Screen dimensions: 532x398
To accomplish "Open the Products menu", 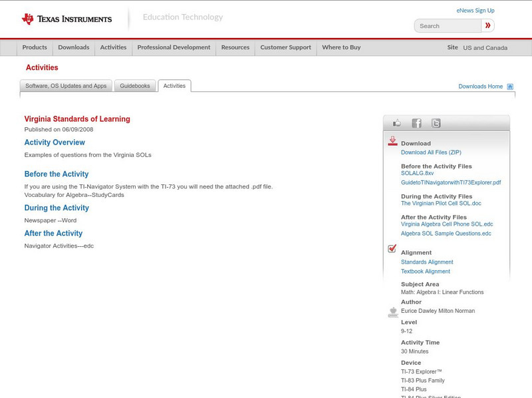I will pos(34,47).
